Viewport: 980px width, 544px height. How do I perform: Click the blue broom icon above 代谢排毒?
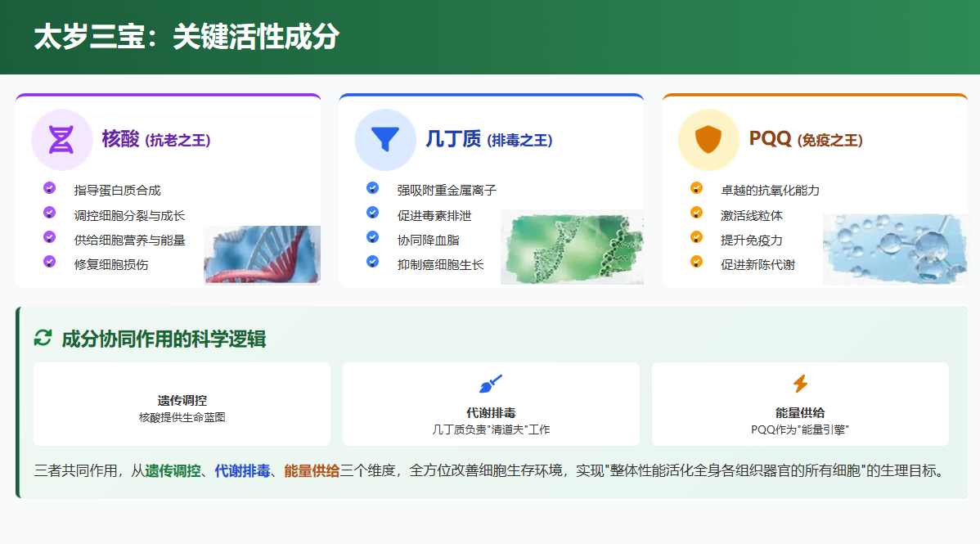point(491,384)
